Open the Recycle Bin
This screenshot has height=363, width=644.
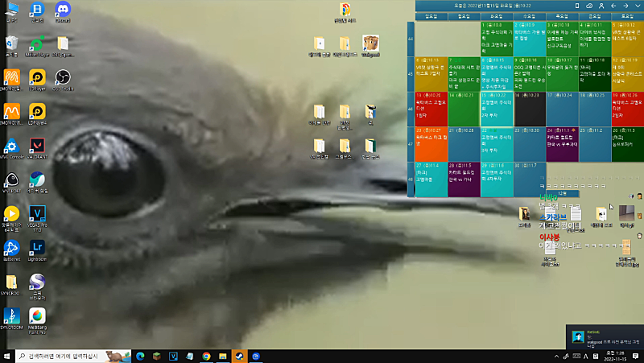(x=11, y=44)
